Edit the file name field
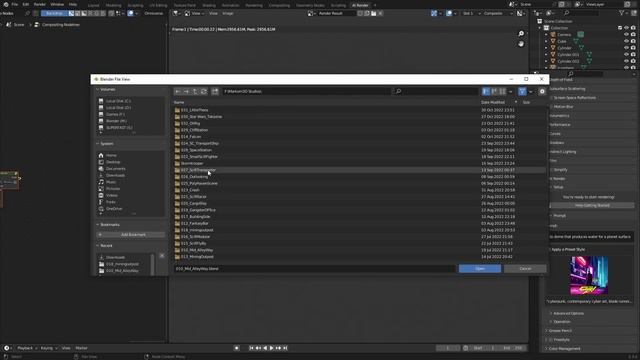Screen dimensions: 640x360 (x=314, y=269)
